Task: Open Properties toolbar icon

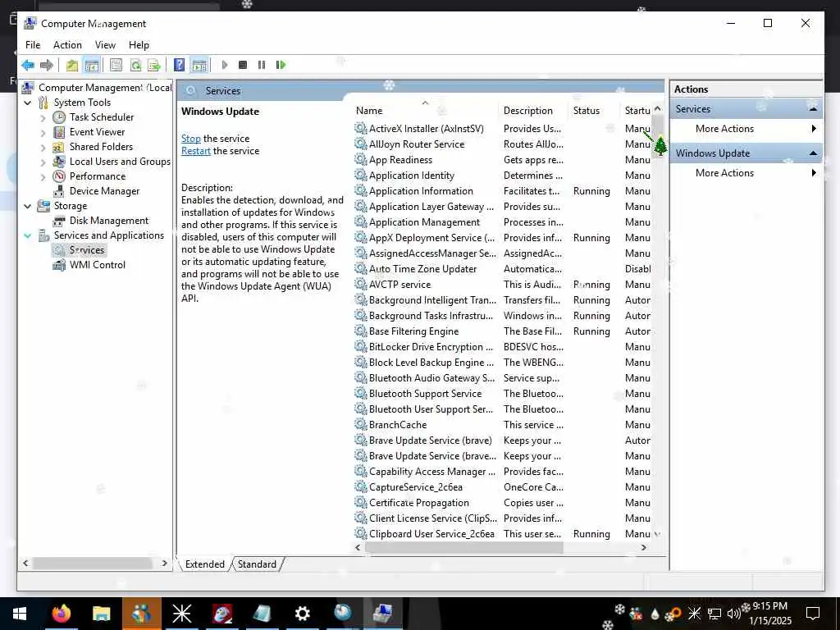Action: pyautogui.click(x=116, y=66)
